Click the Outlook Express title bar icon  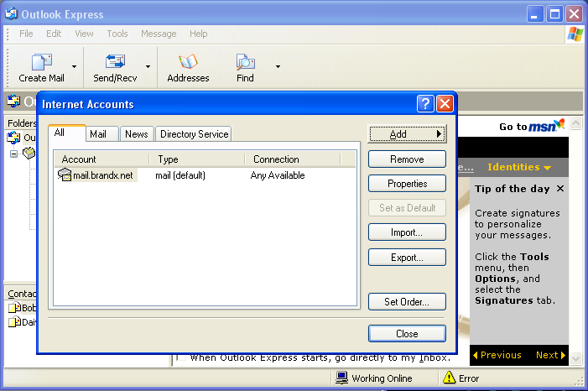coord(11,13)
